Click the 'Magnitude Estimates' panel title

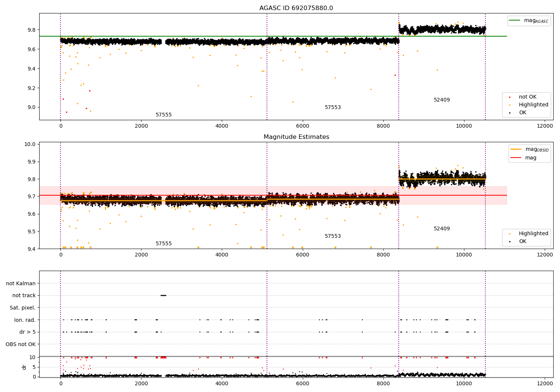296,137
